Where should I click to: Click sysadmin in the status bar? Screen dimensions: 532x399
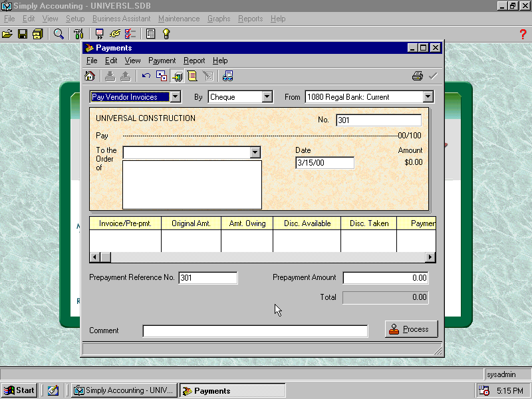[x=501, y=374]
